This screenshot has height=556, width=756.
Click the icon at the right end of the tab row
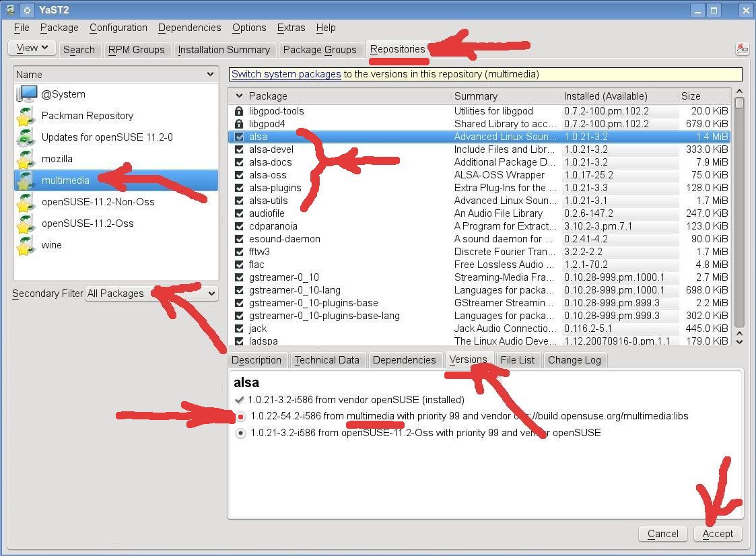742,48
